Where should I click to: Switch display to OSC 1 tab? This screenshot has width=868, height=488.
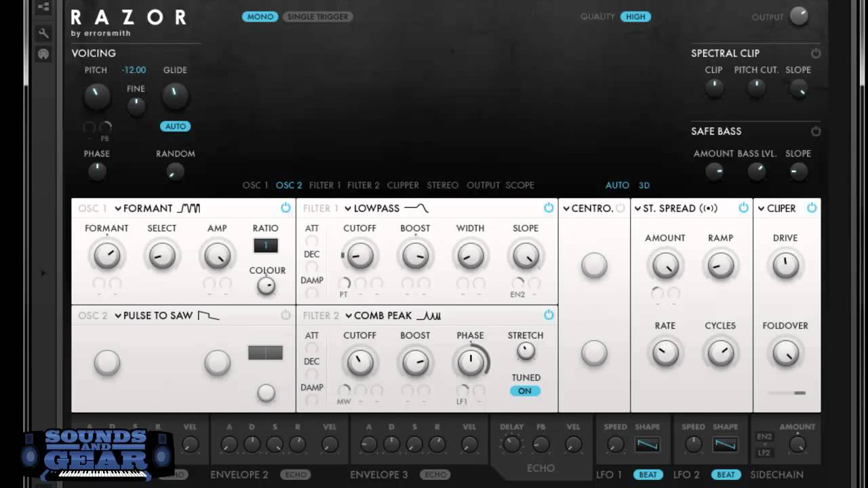tap(256, 185)
